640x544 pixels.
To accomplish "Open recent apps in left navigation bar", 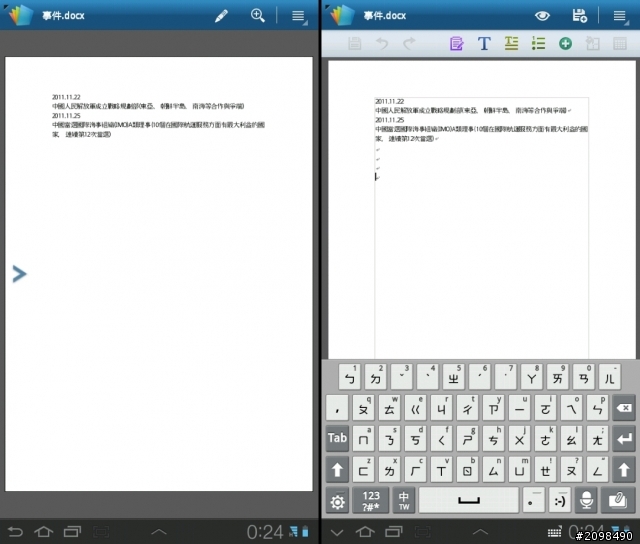I will [73, 531].
